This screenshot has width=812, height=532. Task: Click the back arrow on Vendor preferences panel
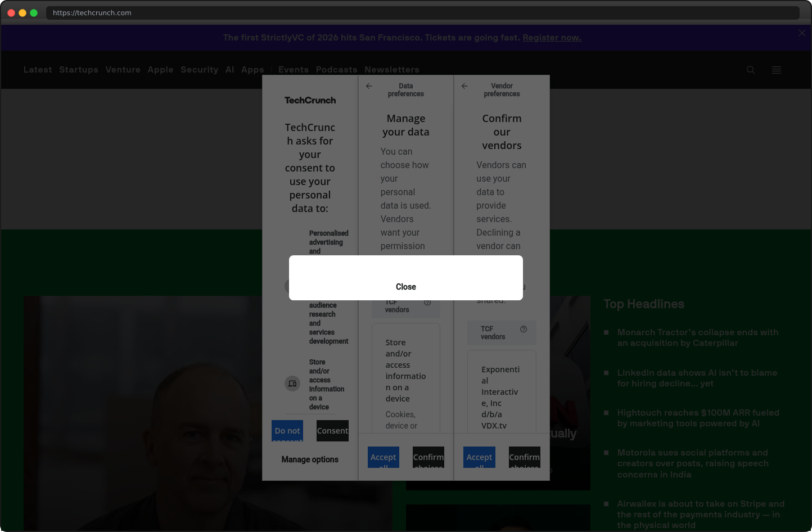click(464, 86)
